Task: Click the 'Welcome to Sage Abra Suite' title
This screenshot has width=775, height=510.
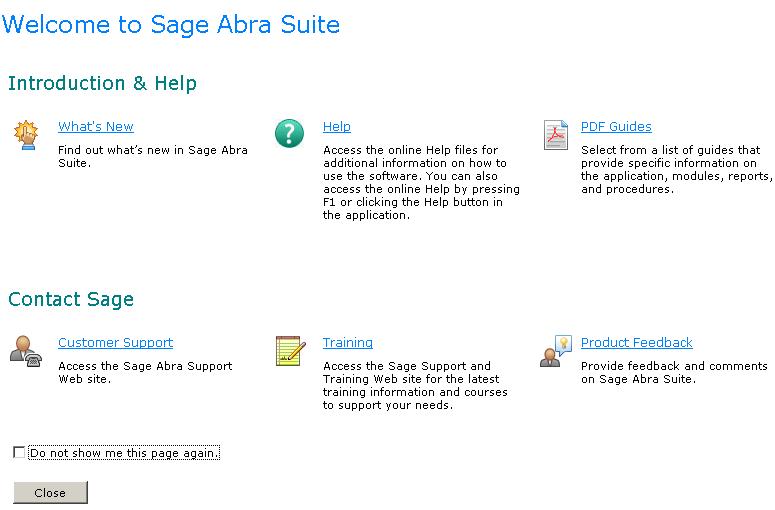Action: coord(171,25)
